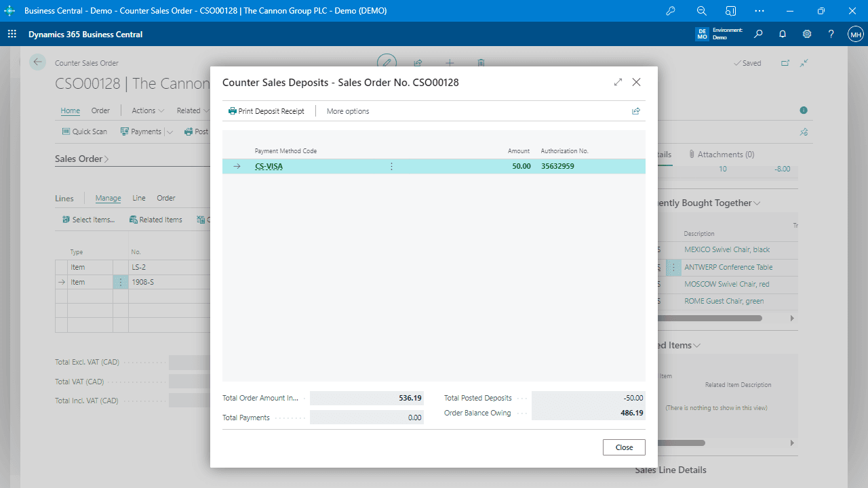Click Close button in dialog
Image resolution: width=868 pixels, height=488 pixels.
pyautogui.click(x=624, y=447)
